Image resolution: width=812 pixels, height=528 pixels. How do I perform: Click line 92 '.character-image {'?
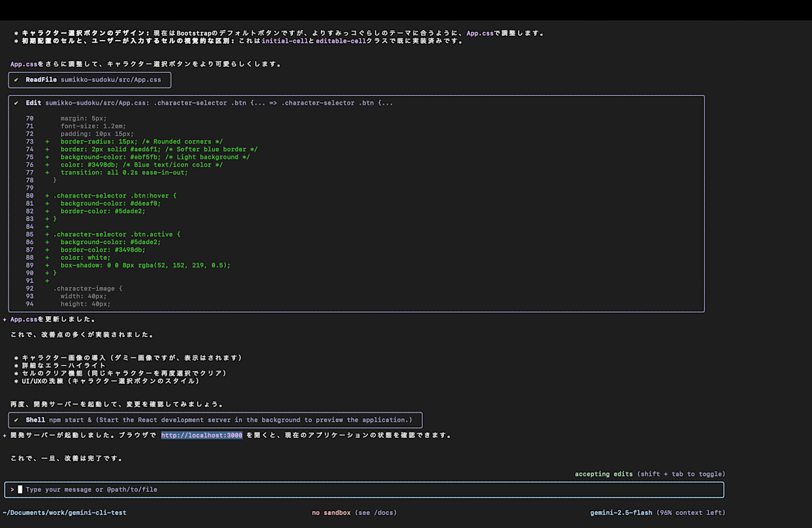88,288
